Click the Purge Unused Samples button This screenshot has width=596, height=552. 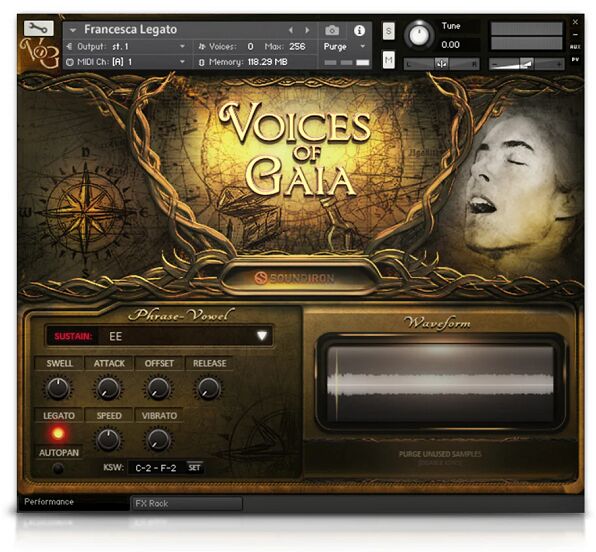[x=440, y=454]
